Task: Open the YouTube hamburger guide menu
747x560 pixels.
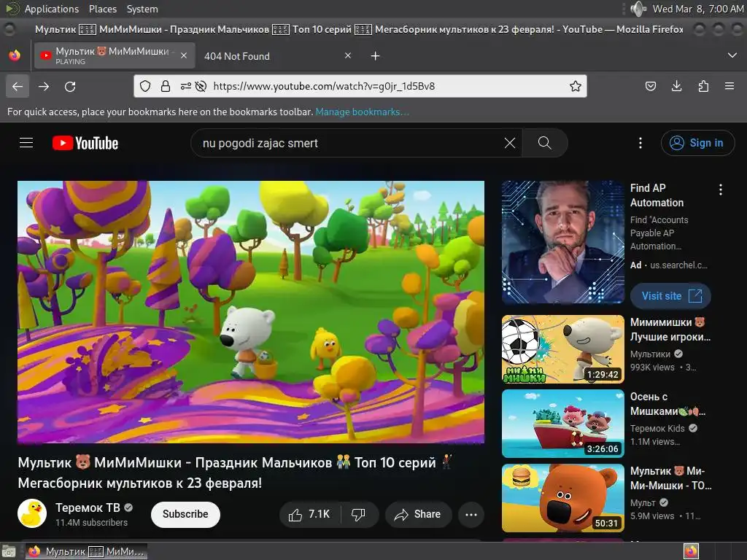Action: 26,143
